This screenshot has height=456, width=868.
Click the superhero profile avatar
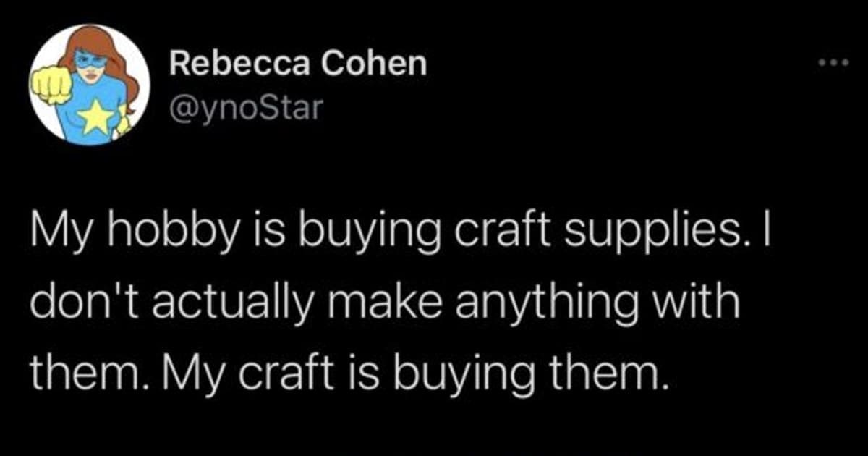[90, 85]
